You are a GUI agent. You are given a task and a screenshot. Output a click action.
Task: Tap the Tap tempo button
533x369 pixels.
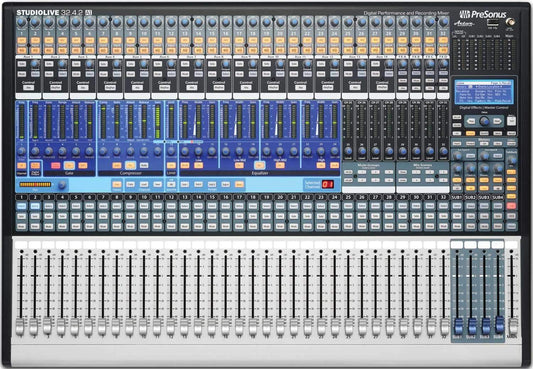coord(511,121)
